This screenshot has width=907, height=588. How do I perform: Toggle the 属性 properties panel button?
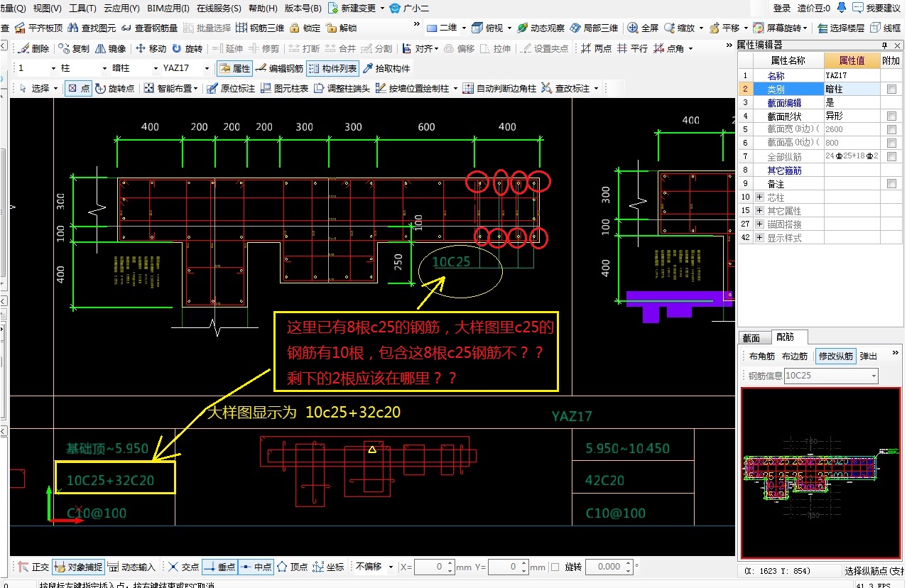click(234, 69)
